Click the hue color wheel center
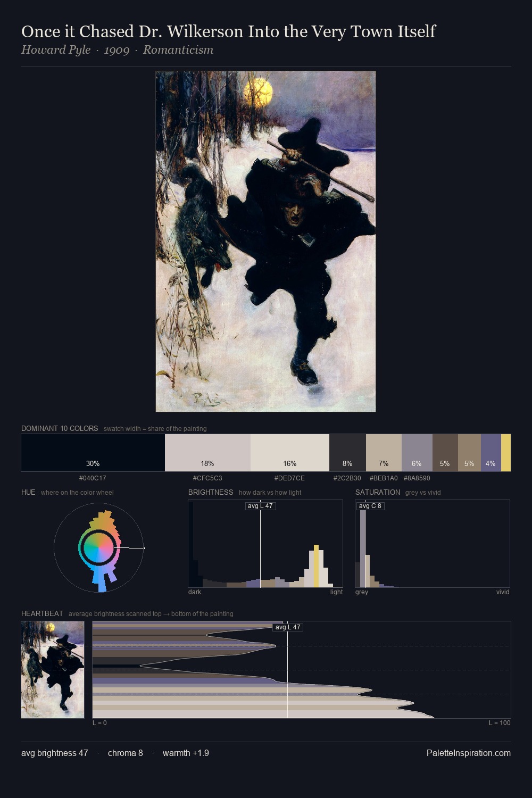The image size is (532, 798). [98, 547]
